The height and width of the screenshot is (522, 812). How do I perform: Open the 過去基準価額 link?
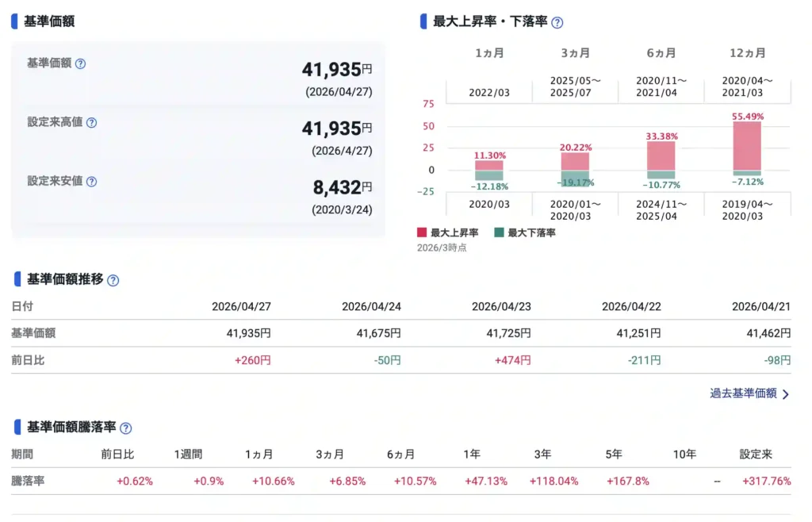point(743,393)
